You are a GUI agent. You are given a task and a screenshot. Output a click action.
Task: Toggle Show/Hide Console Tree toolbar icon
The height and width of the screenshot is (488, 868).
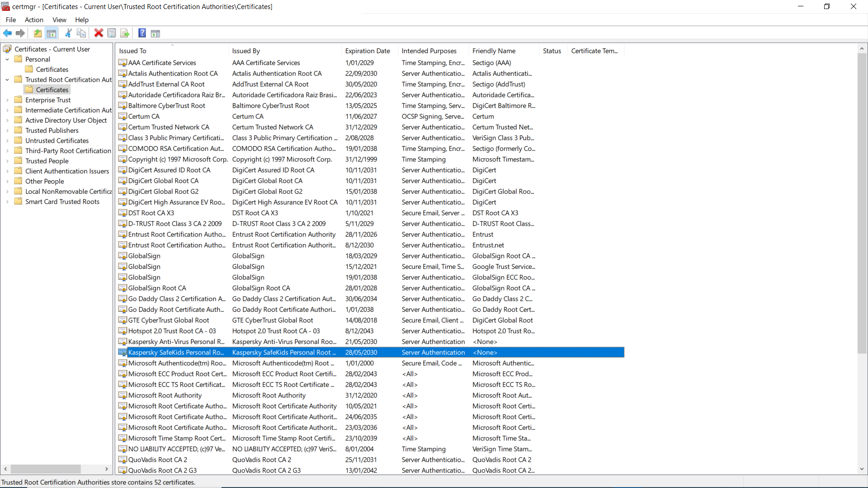[52, 33]
